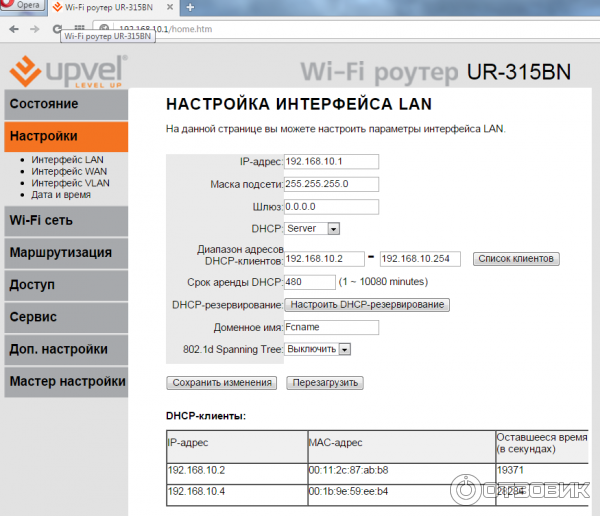This screenshot has width=600, height=516.
Task: Click the Сохранить изменения button
Action: 222,383
